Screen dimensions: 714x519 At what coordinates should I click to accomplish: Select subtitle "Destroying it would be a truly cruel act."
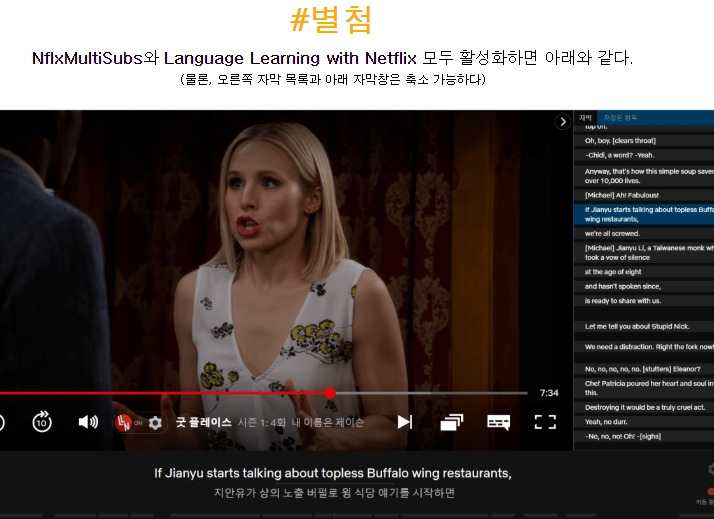(x=644, y=407)
